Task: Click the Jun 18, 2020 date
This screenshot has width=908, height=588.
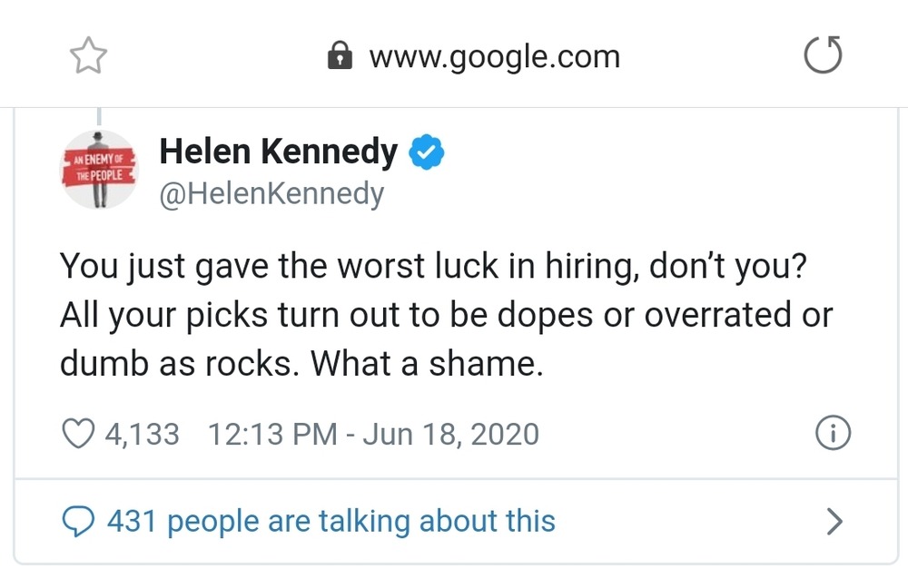Action: 450,434
